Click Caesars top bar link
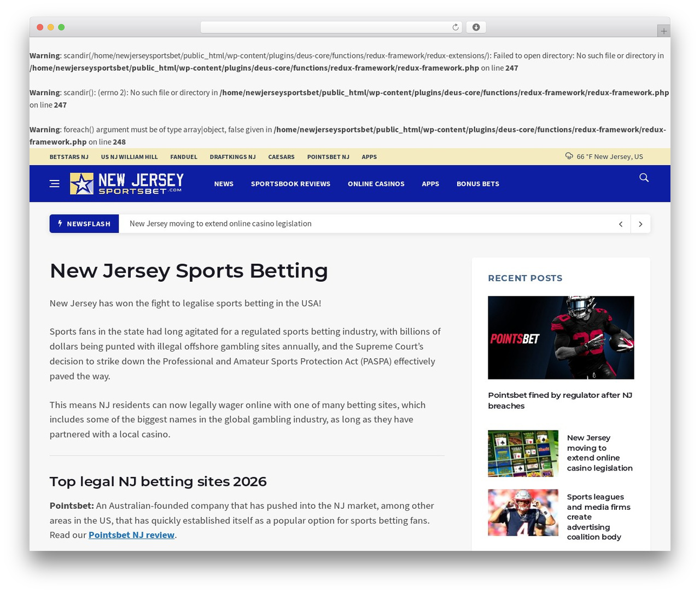Screen dimensions: 700x593 click(281, 157)
